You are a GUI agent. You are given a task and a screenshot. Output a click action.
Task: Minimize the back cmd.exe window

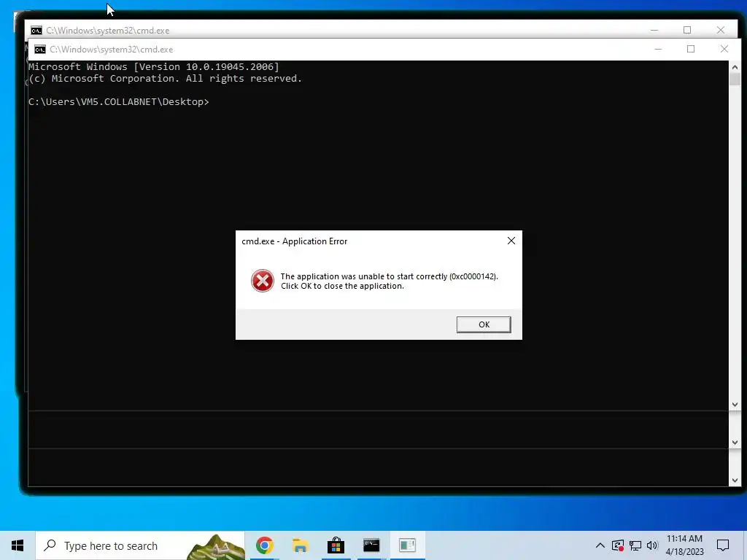point(654,30)
